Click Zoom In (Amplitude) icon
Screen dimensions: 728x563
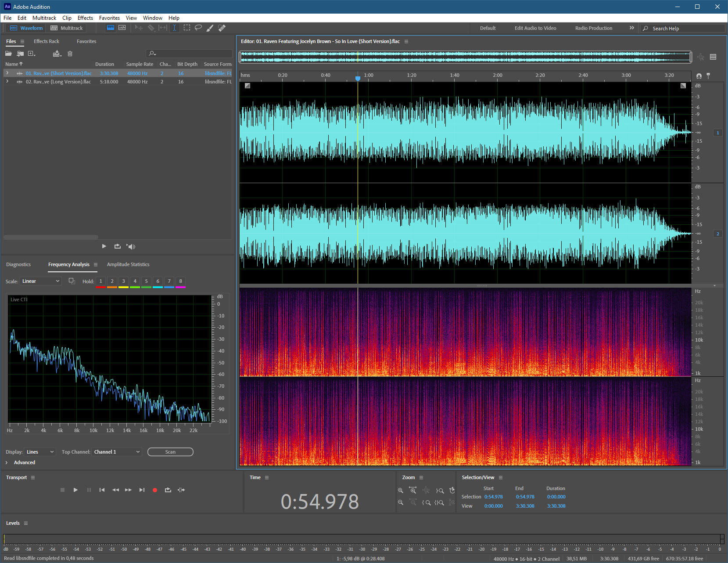[x=400, y=490]
